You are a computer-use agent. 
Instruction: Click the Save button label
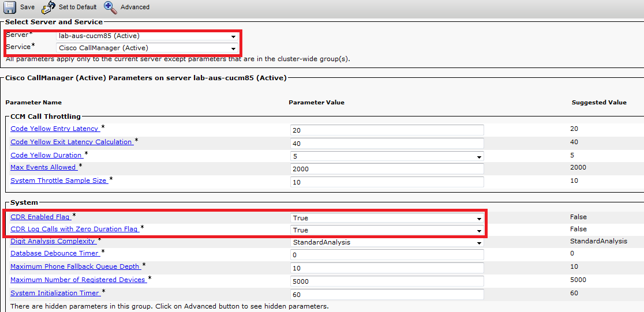pyautogui.click(x=28, y=7)
